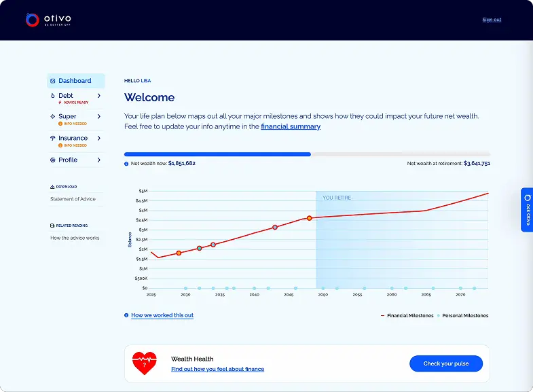Toggle Financial Milestones in chart legend
The width and height of the screenshot is (533, 392).
click(x=407, y=316)
